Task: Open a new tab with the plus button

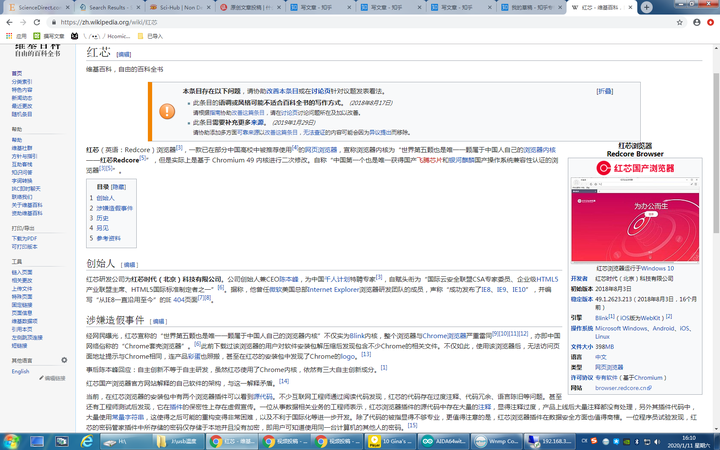Action: pos(647,7)
